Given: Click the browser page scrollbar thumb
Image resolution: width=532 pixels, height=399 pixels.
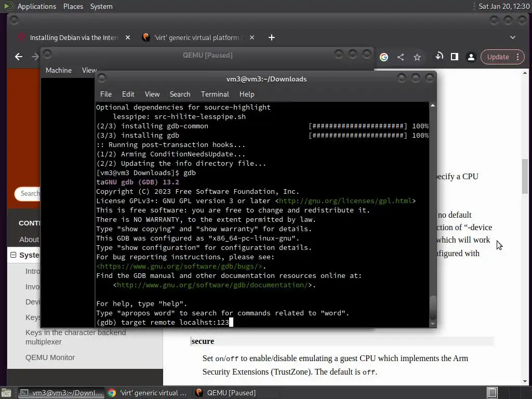Looking at the screenshot, I should pyautogui.click(x=525, y=176).
